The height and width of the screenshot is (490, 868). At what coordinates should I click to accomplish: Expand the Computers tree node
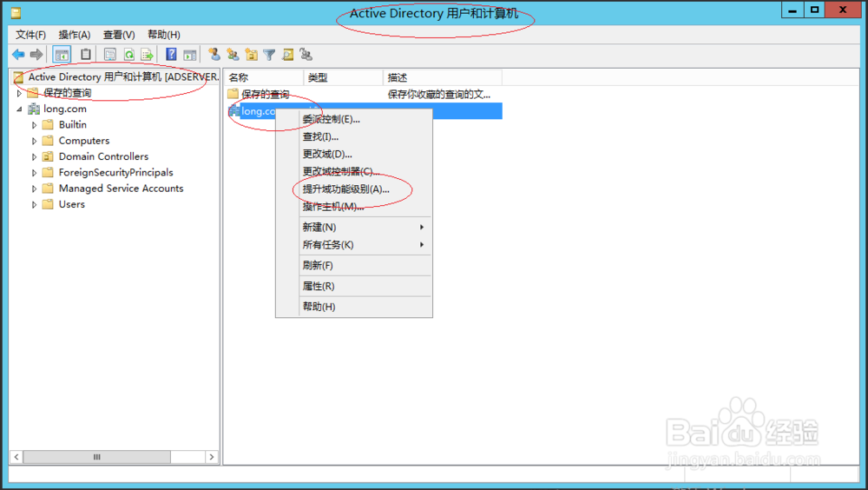(x=35, y=141)
